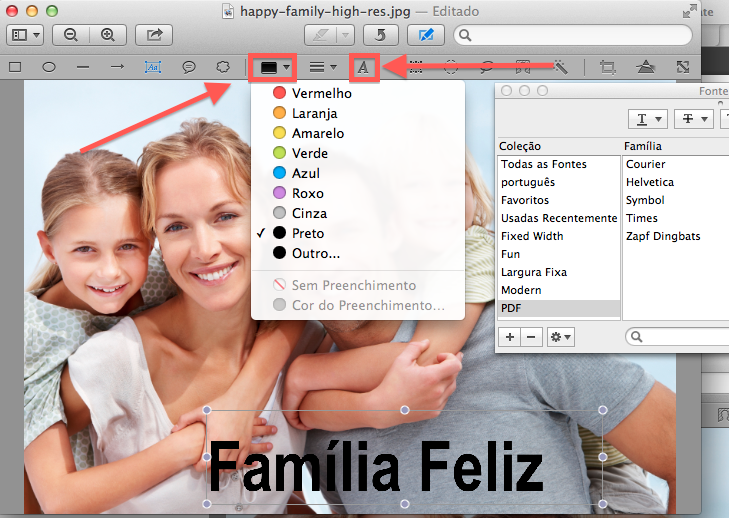The width and height of the screenshot is (729, 518).
Task: Toggle the edit toolbar toolbox button
Action: (427, 35)
